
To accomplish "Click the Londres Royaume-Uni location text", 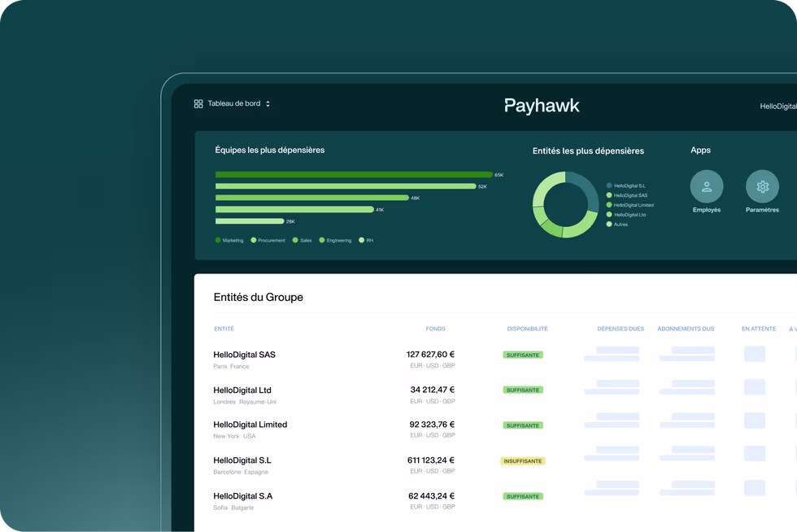I will 245,402.
